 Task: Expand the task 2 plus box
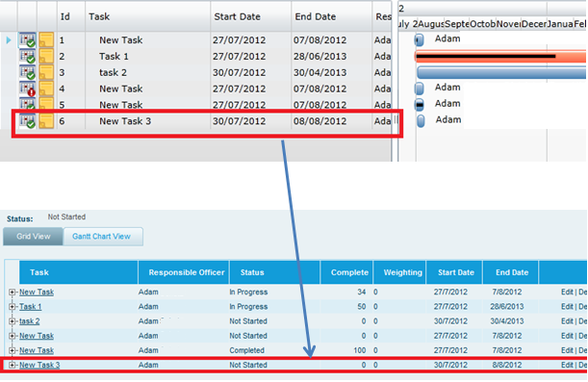pos(12,321)
